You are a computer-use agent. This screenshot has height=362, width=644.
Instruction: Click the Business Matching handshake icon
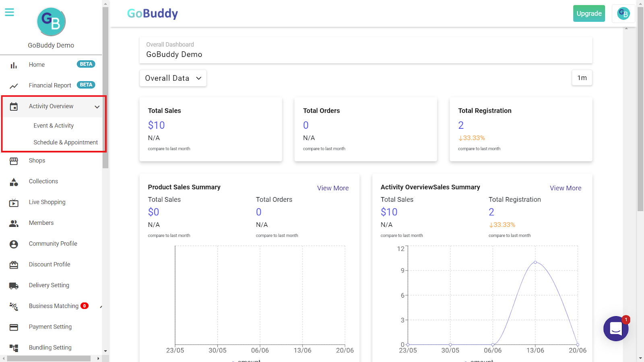click(x=14, y=306)
